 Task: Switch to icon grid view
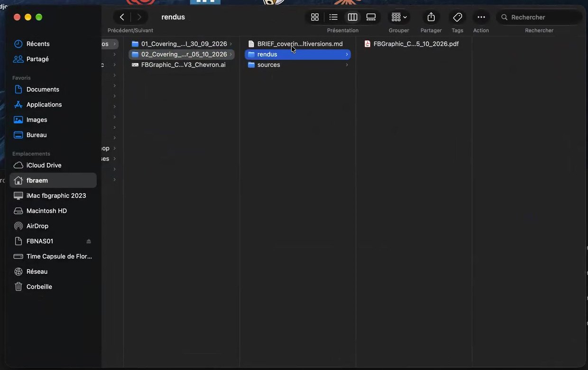click(x=315, y=17)
